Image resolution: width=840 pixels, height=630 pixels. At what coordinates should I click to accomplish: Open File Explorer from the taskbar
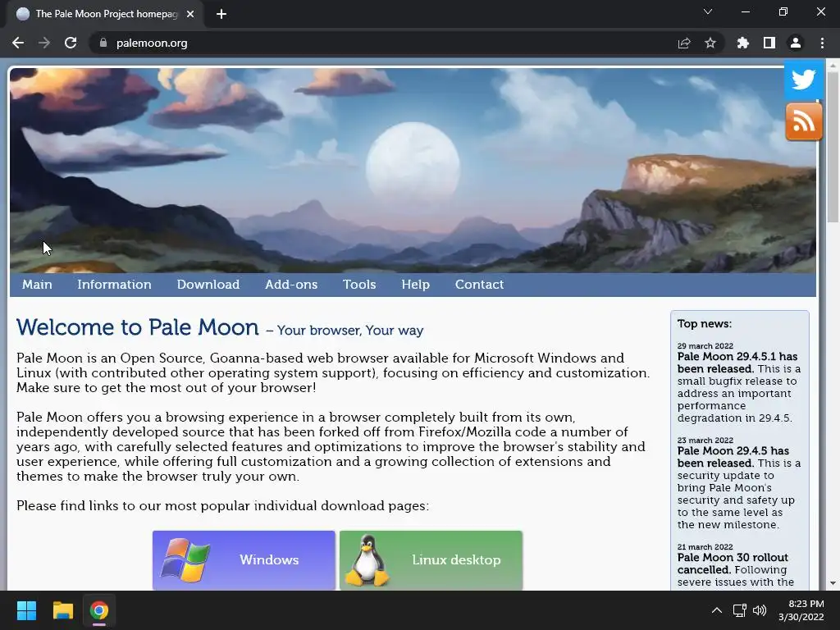coord(62,610)
